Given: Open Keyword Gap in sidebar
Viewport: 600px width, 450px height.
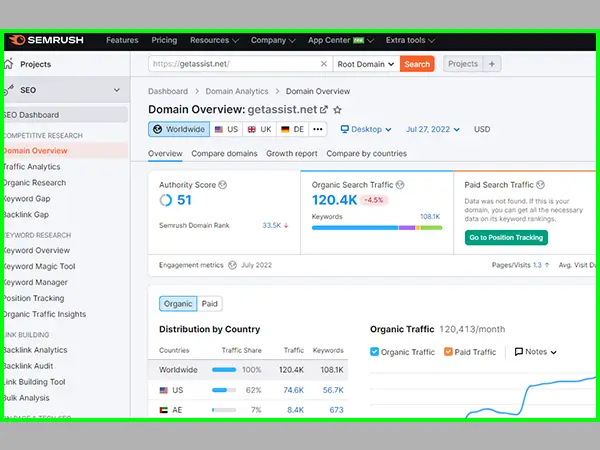Looking at the screenshot, I should (27, 199).
